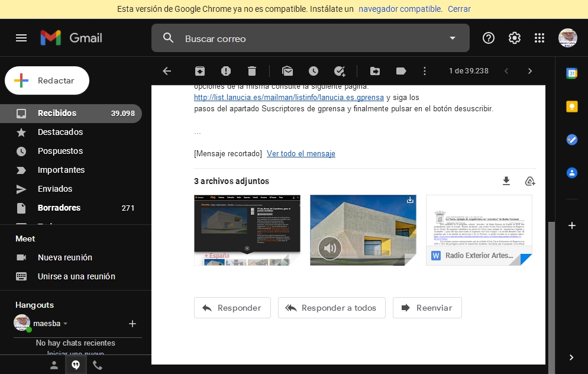Save attachments to Google Drive
The image size is (588, 374).
pyautogui.click(x=529, y=181)
